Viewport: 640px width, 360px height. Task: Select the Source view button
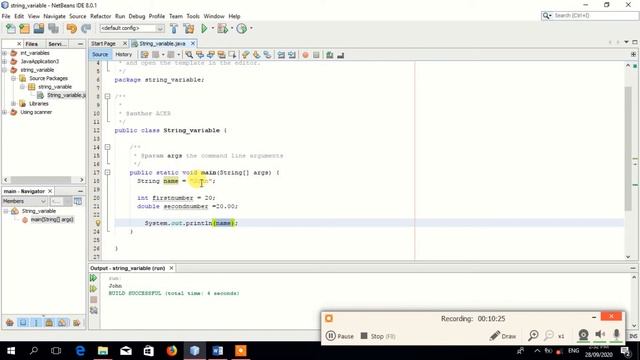(x=100, y=54)
